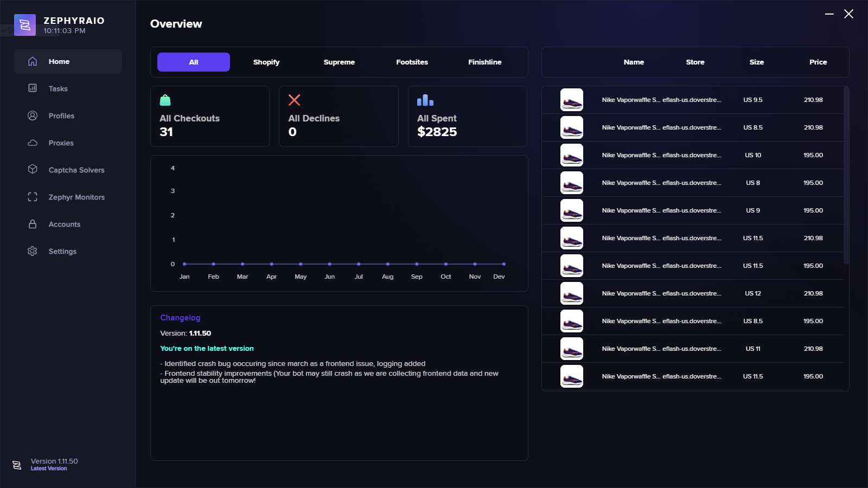This screenshot has height=488, width=868.
Task: Go to Settings in the sidebar
Action: pyautogui.click(x=62, y=251)
